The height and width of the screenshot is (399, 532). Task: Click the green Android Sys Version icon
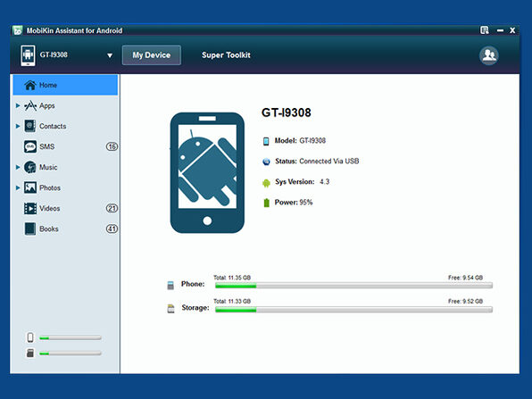pos(266,183)
